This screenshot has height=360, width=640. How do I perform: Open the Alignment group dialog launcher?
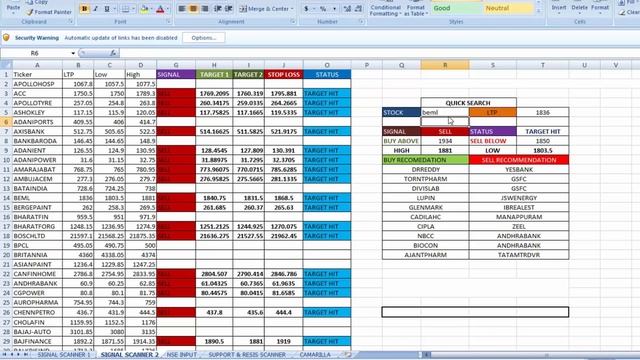[x=293, y=21]
